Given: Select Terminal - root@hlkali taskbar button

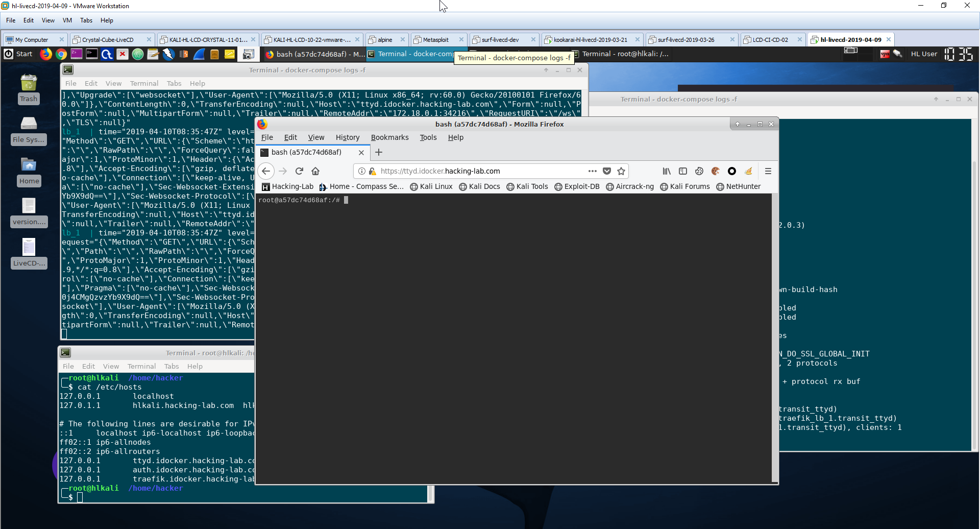Looking at the screenshot, I should pos(621,54).
